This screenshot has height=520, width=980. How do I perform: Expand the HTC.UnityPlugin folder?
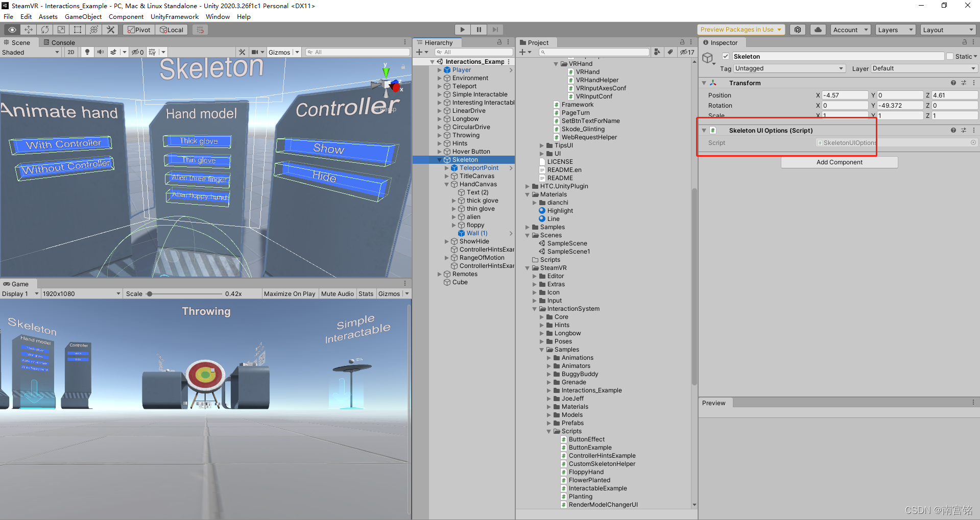tap(528, 186)
